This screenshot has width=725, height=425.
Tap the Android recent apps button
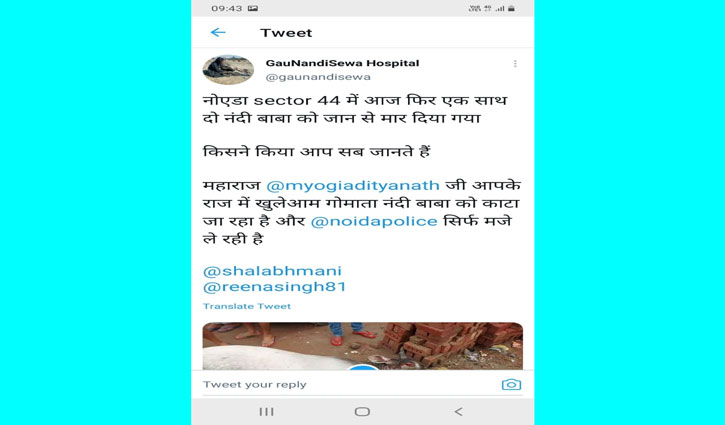[266, 412]
